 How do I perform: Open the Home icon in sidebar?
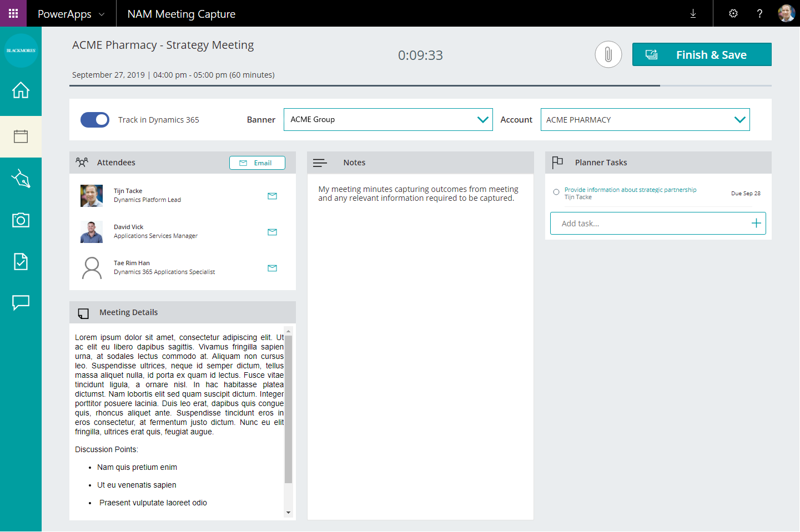21,90
